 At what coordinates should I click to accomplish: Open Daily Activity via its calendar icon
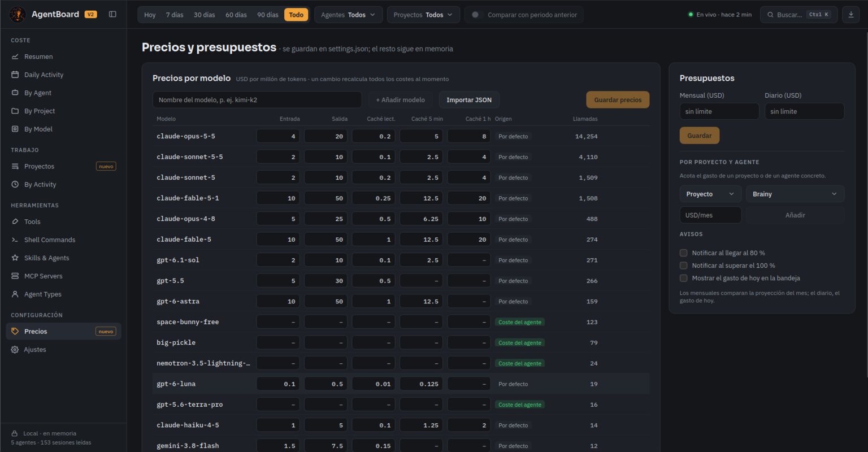point(15,75)
